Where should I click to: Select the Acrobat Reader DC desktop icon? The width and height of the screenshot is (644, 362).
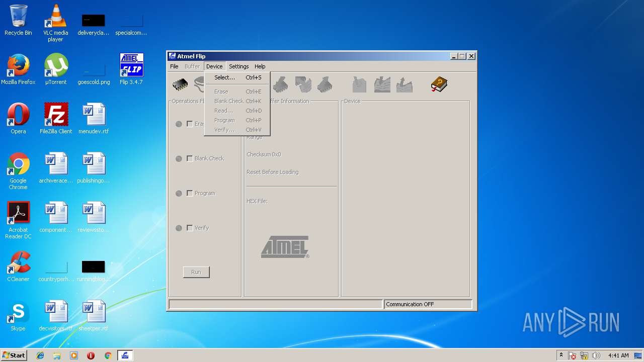(x=18, y=220)
